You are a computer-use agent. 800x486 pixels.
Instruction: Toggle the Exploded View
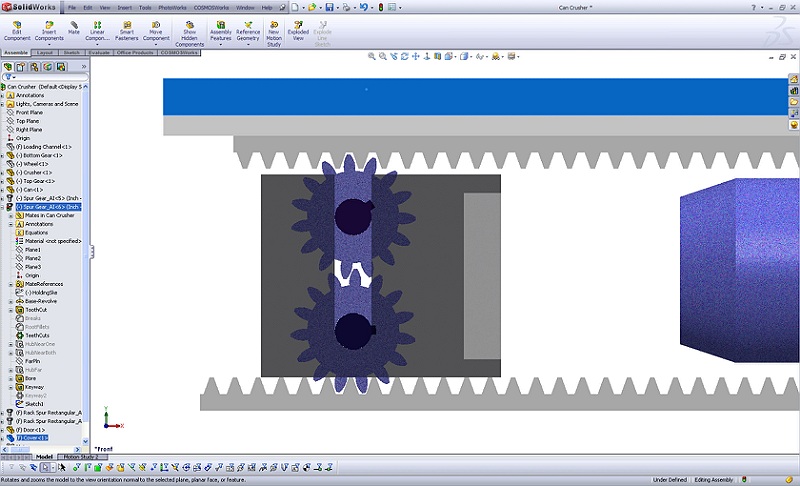click(x=298, y=31)
